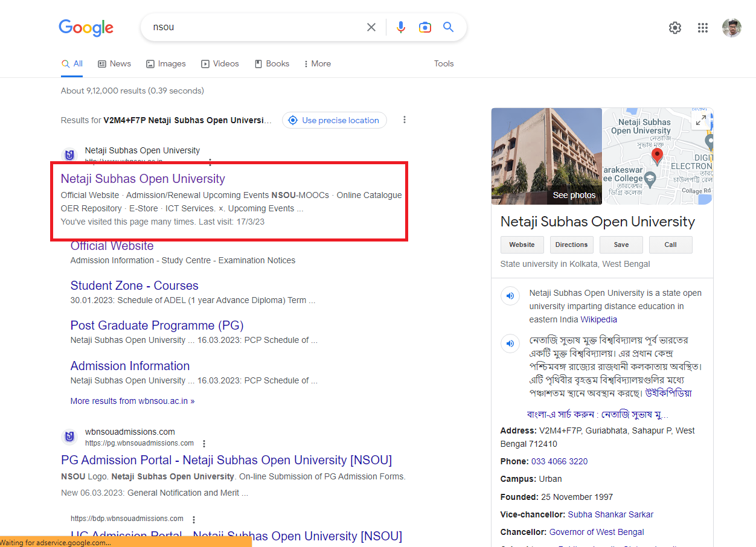Screen dimensions: 756x547
Task: Open Post Graduate Programme (PG) sitelink
Action: point(157,325)
